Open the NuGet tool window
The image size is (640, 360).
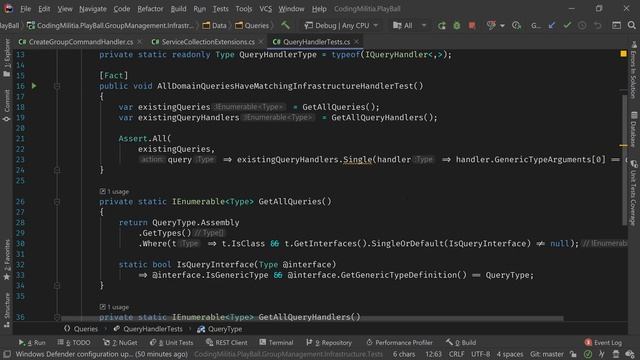pyautogui.click(x=120, y=342)
